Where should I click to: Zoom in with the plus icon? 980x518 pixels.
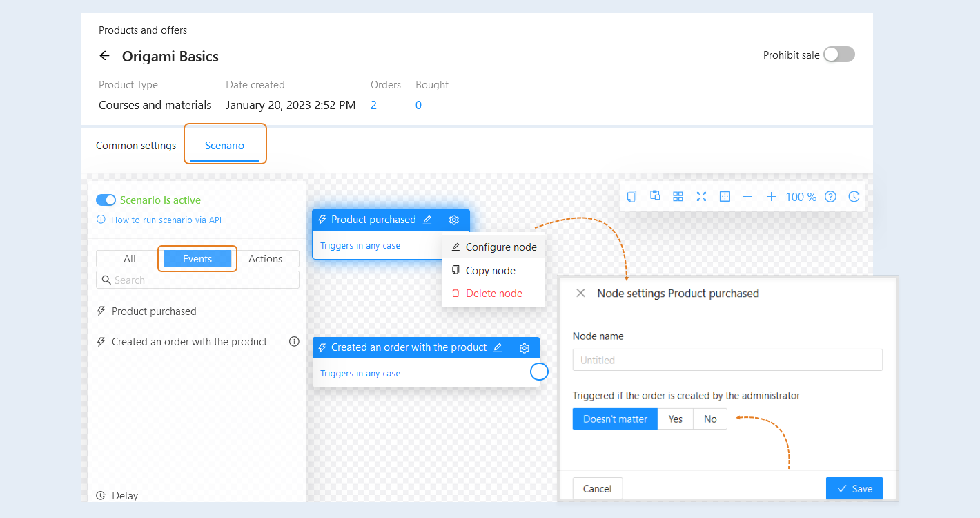771,197
